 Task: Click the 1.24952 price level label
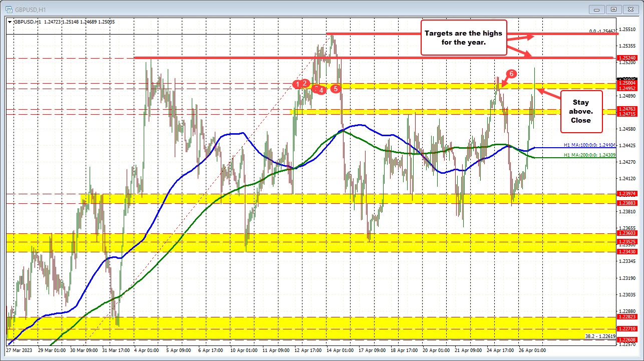(627, 89)
